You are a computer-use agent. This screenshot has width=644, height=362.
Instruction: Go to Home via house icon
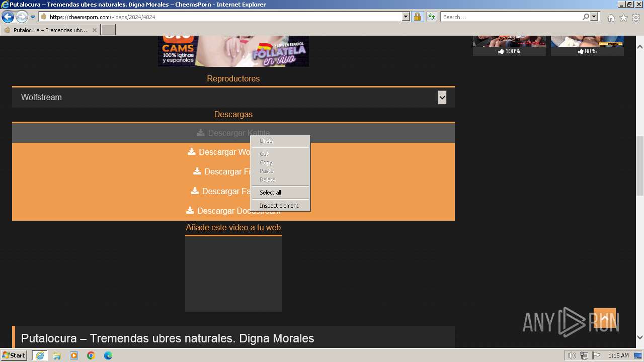coord(611,18)
